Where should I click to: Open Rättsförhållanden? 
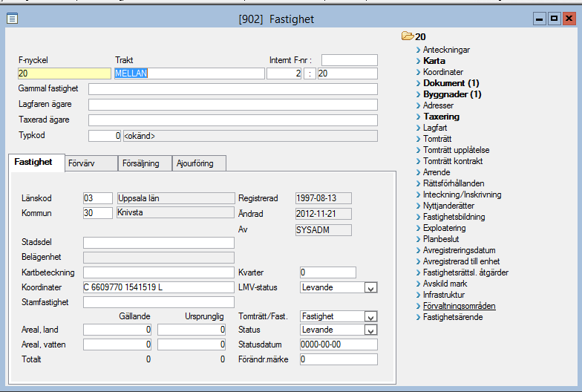(454, 183)
